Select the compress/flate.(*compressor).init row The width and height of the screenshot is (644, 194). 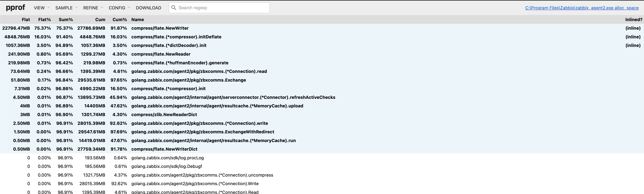322,88
